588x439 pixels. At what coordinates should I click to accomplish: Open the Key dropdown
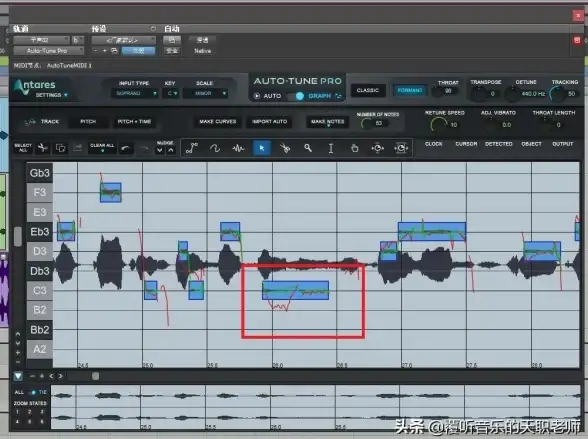pyautogui.click(x=170, y=93)
